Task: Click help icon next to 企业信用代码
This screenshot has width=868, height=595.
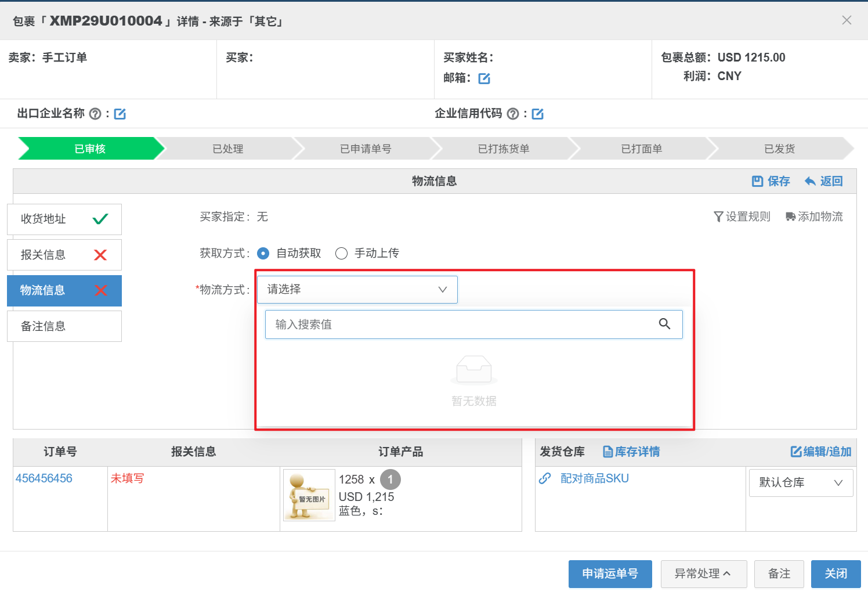Action: pos(513,114)
